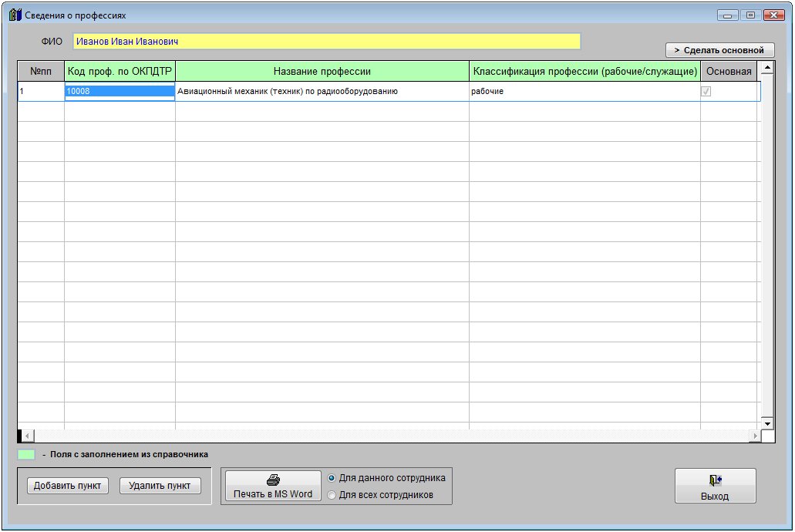795x532 pixels.
Task: Close the Сведения о профессиях window
Action: [x=773, y=15]
